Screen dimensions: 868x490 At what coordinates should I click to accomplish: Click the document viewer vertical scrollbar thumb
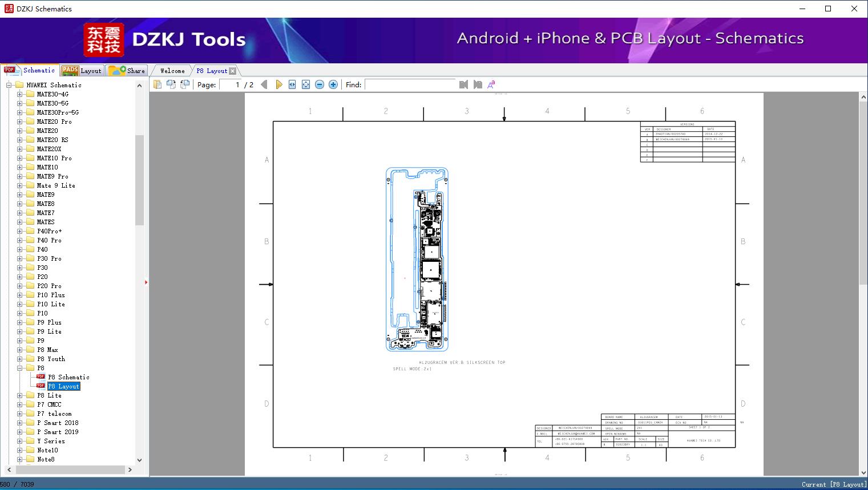(863, 193)
